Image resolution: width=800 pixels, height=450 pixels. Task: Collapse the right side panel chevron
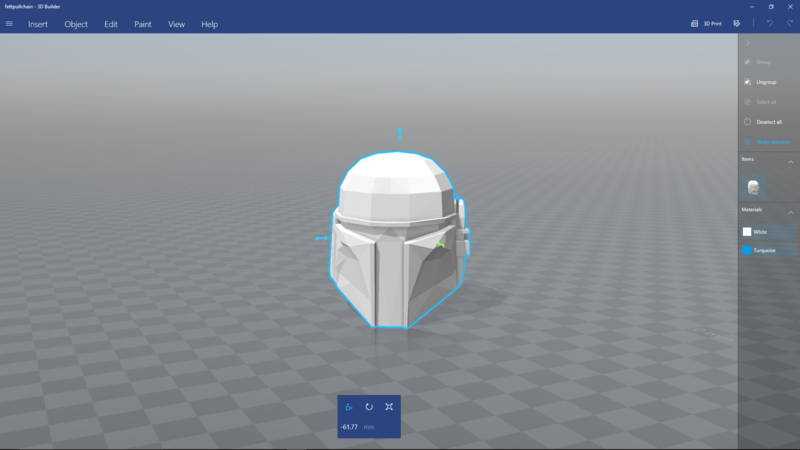tap(747, 43)
